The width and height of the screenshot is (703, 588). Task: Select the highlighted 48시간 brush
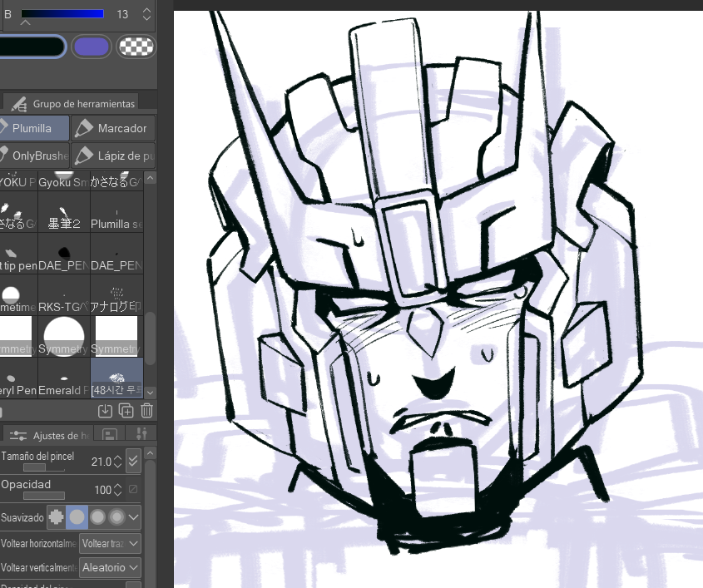pyautogui.click(x=116, y=378)
